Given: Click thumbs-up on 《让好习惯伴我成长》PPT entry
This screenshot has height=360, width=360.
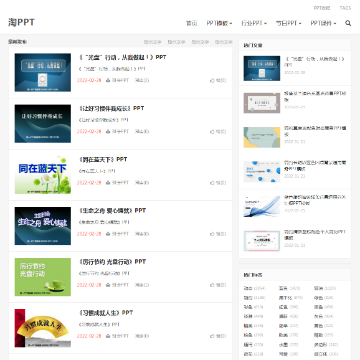Looking at the screenshot, I should [212, 132].
